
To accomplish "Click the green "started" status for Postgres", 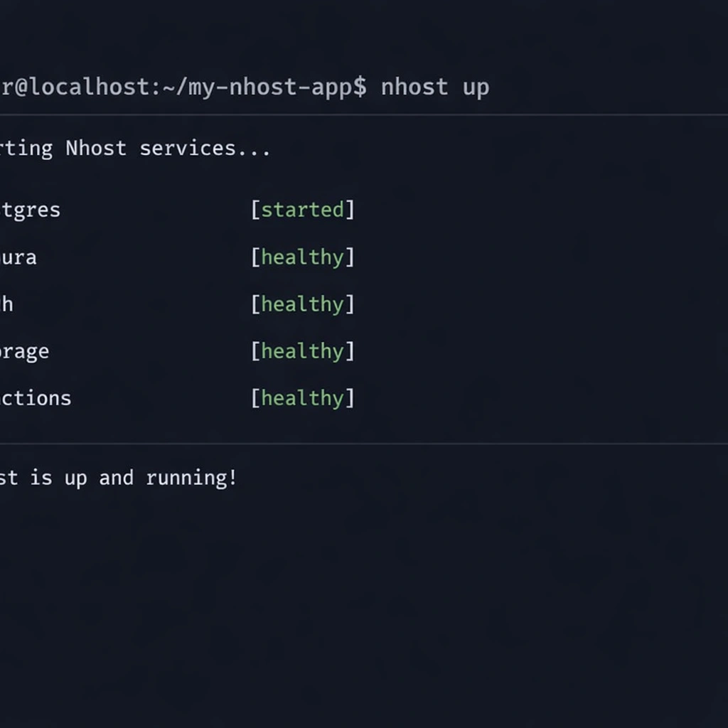I will tap(302, 210).
